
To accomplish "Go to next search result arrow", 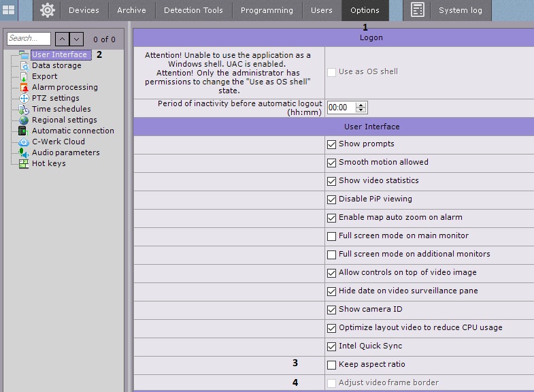I will pos(77,39).
